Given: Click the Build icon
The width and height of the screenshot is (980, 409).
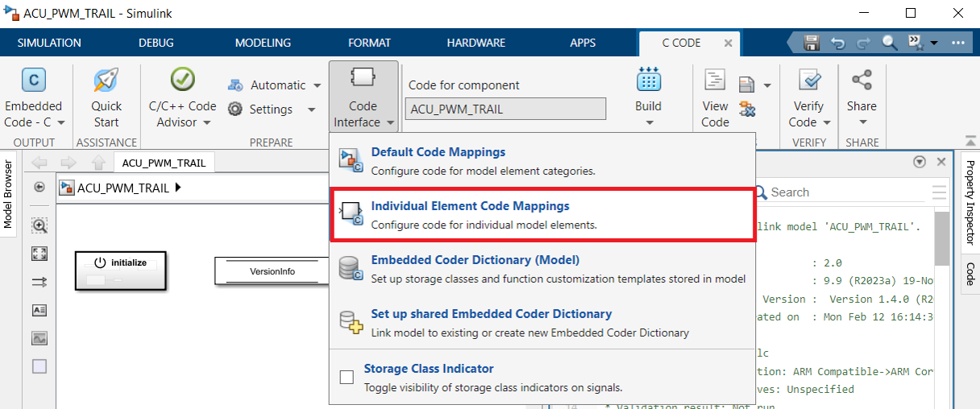Looking at the screenshot, I should (649, 81).
